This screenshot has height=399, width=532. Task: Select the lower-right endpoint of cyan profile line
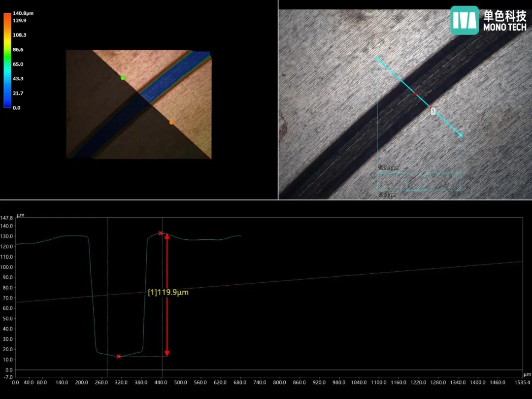point(461,135)
